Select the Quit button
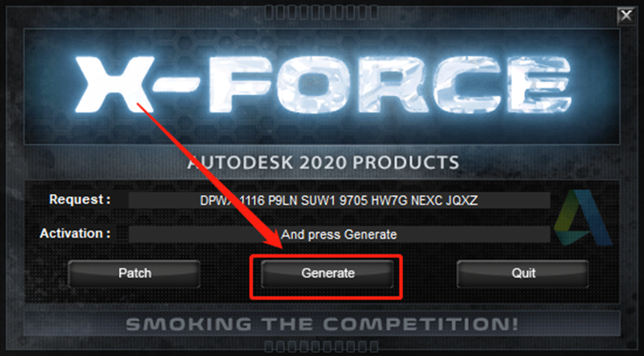The height and width of the screenshot is (356, 644). pos(523,274)
